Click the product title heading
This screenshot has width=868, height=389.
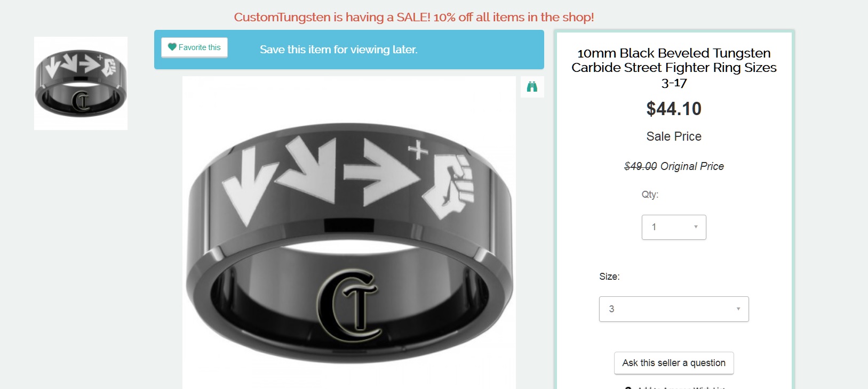[674, 68]
